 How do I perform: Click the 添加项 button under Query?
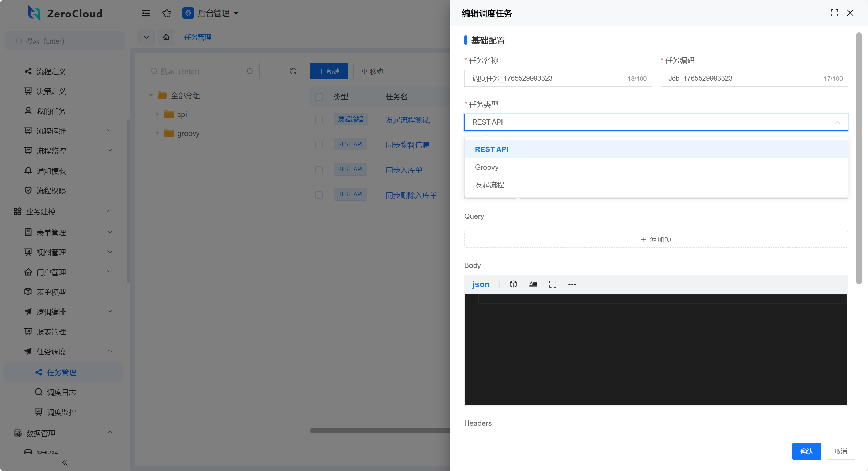pyautogui.click(x=656, y=239)
